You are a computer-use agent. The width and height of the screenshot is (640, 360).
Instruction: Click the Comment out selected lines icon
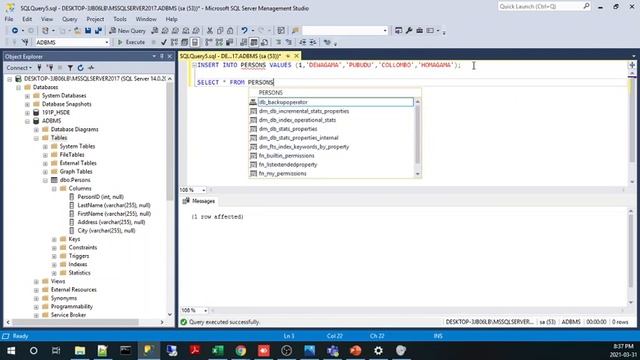click(278, 42)
